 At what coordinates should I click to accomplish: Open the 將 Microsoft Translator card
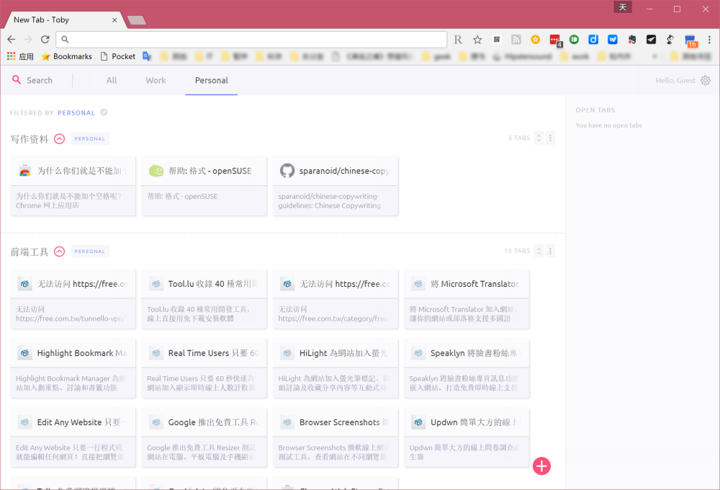[x=467, y=299]
